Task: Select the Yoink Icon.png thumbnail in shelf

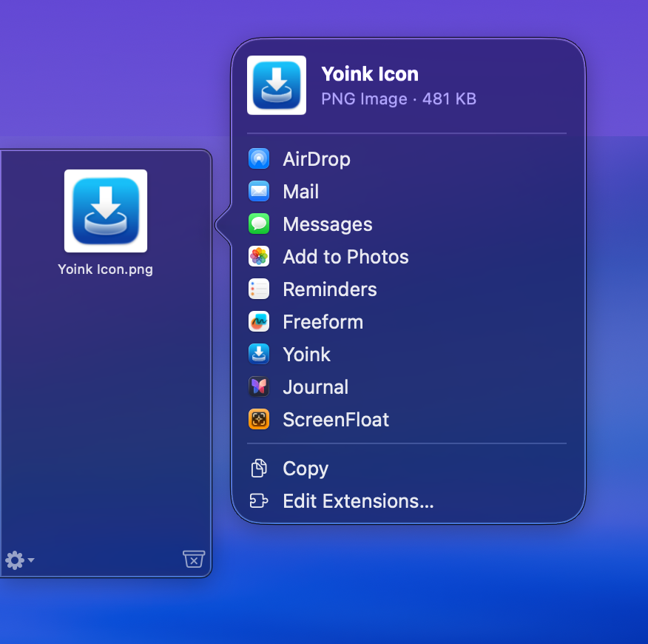Action: (106, 211)
